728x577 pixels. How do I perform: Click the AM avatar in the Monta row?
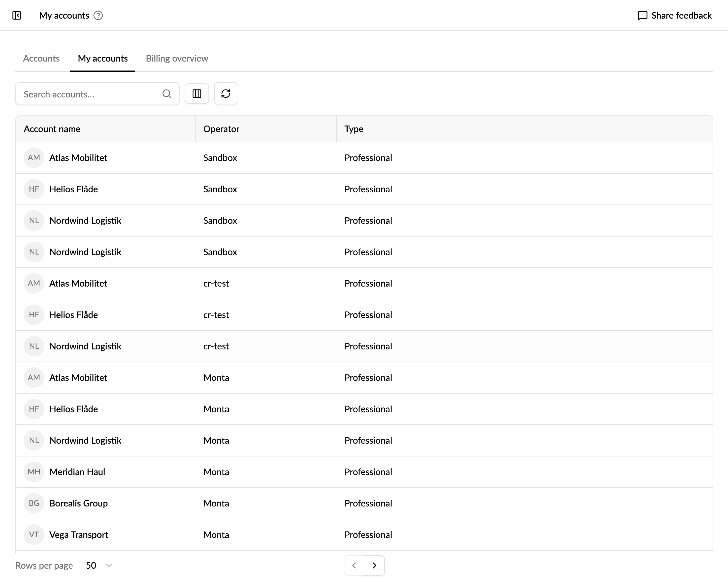34,377
